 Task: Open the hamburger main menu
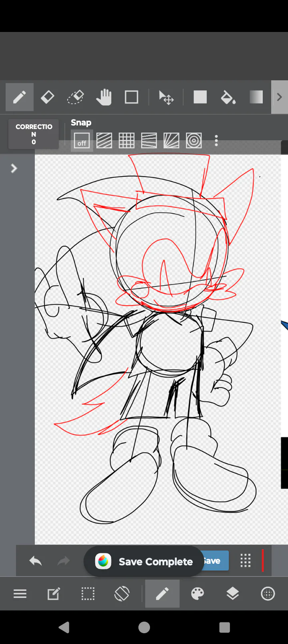(x=20, y=594)
